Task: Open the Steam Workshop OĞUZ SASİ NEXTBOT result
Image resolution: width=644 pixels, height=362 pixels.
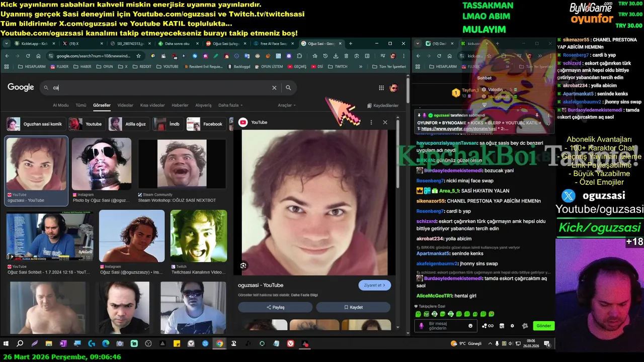Action: [x=182, y=170]
